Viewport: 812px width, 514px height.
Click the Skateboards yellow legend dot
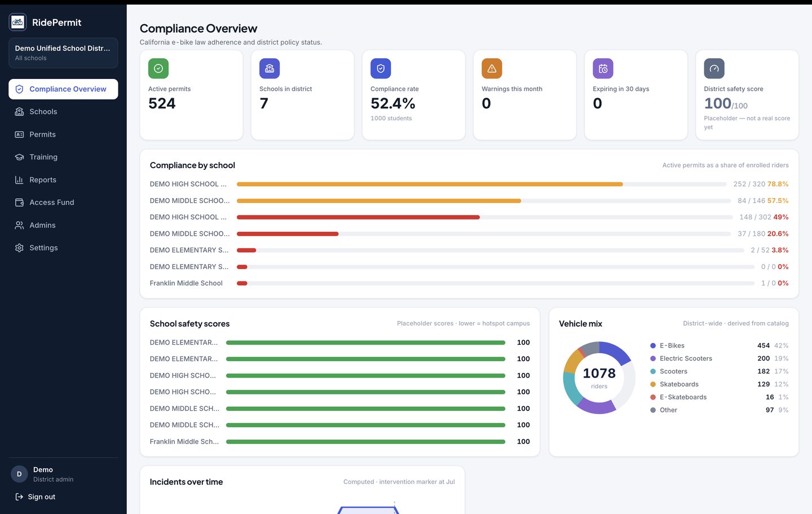click(653, 384)
